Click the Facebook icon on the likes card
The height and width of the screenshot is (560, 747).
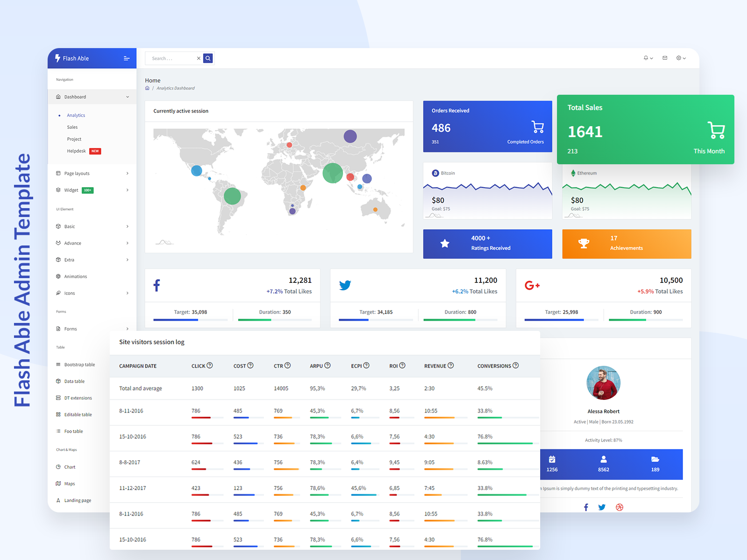point(157,285)
